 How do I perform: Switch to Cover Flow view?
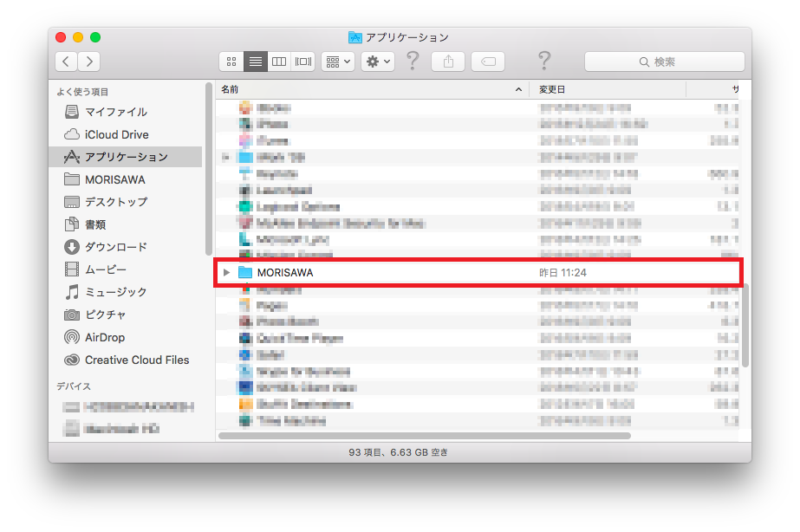coord(303,62)
